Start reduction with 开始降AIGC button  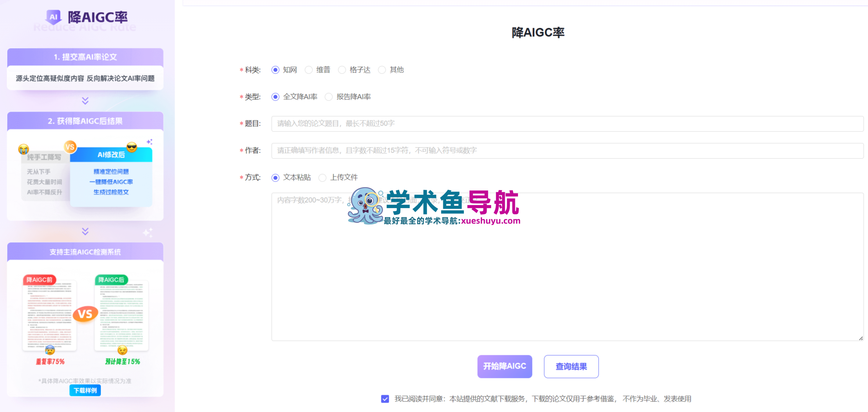tap(505, 367)
